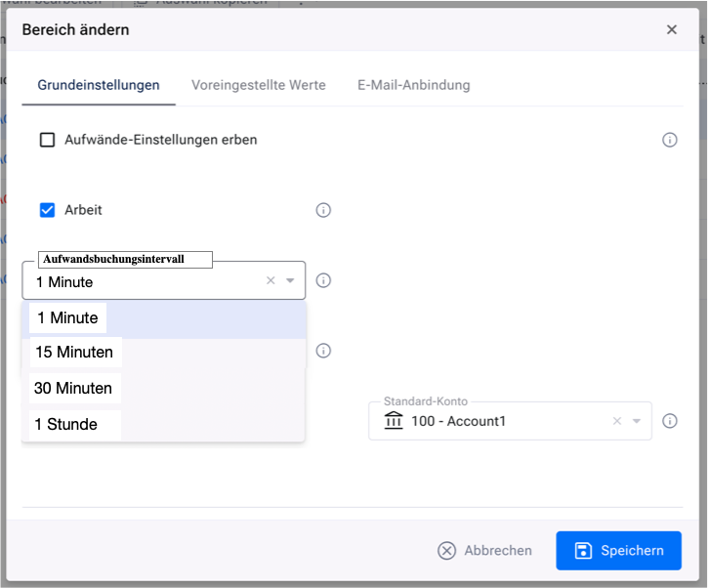The width and height of the screenshot is (708, 588).
Task: Click the bank icon in Standard-Konto field
Action: click(x=394, y=421)
